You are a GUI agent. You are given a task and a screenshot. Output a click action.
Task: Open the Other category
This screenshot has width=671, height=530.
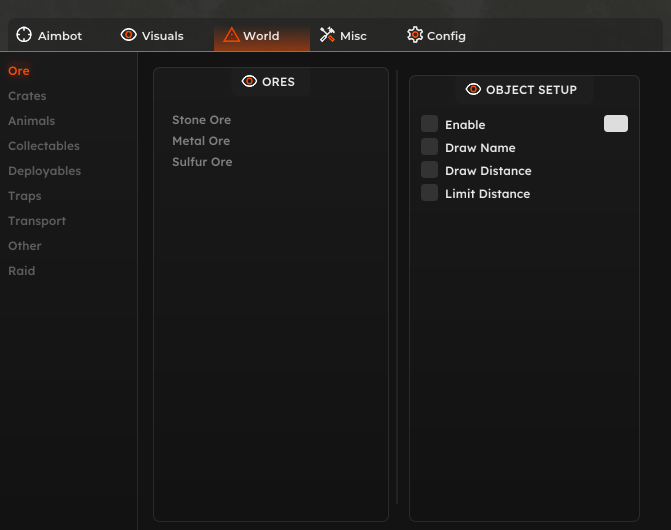click(x=24, y=246)
